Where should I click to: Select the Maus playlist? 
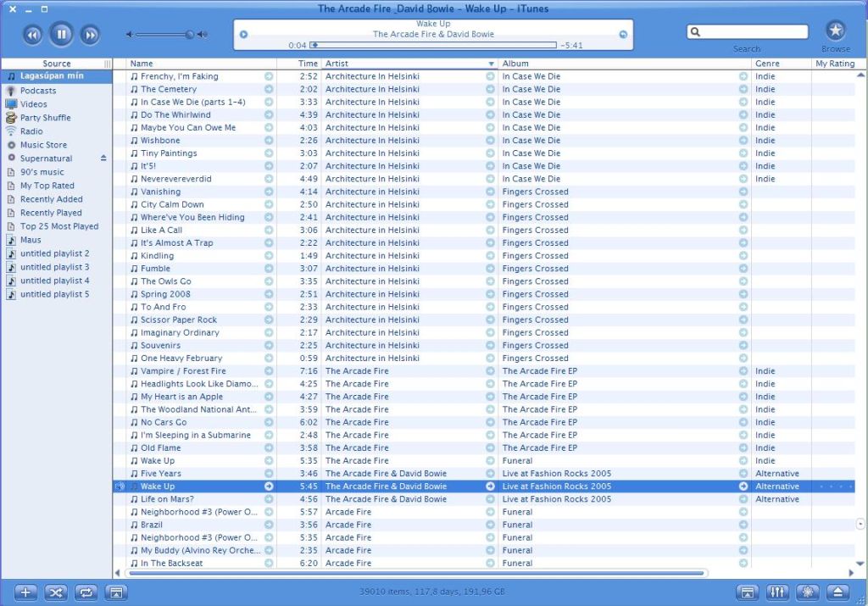coord(57,240)
